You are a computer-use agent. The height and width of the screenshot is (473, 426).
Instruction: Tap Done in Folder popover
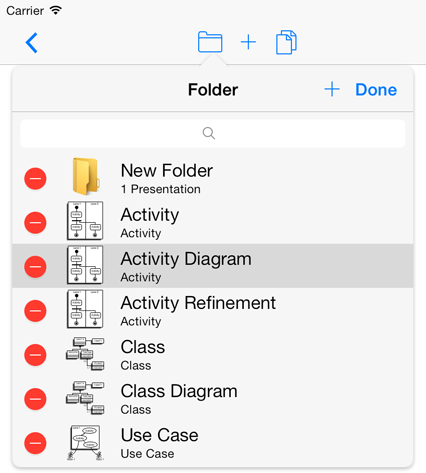point(376,90)
